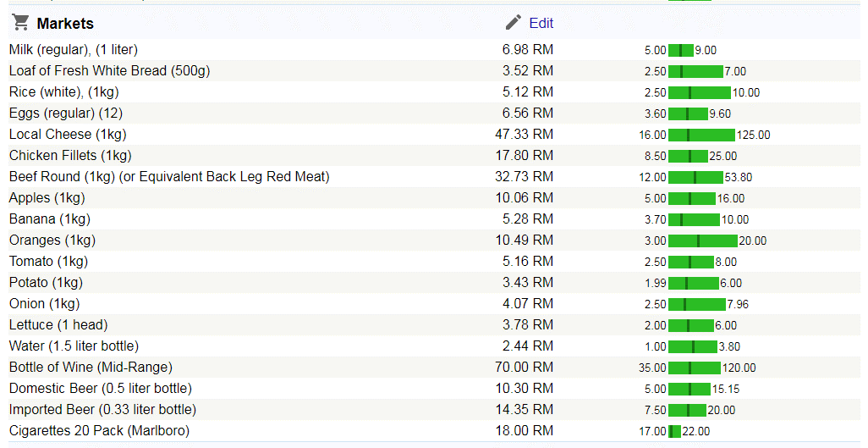Image resolution: width=868 pixels, height=448 pixels.
Task: Click the pencil edit icon
Action: click(514, 23)
